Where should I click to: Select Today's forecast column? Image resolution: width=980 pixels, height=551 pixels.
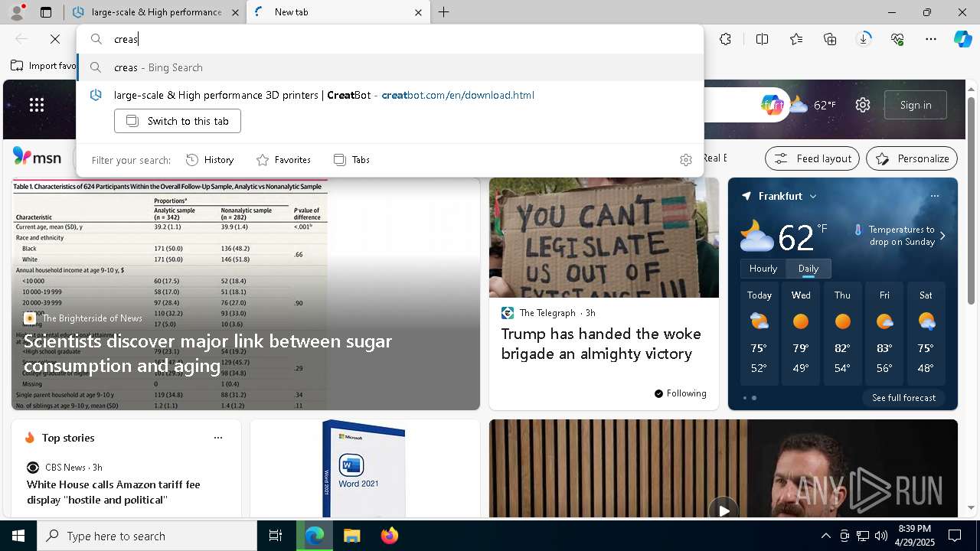coord(759,334)
